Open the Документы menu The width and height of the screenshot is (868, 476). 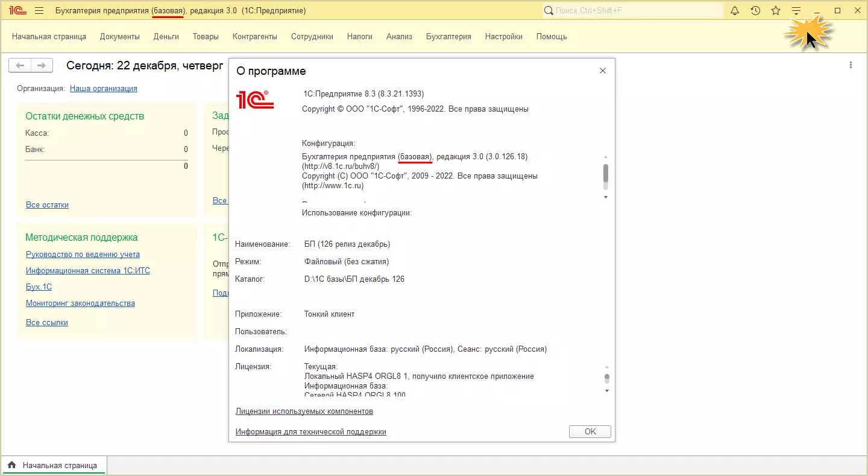pos(120,36)
